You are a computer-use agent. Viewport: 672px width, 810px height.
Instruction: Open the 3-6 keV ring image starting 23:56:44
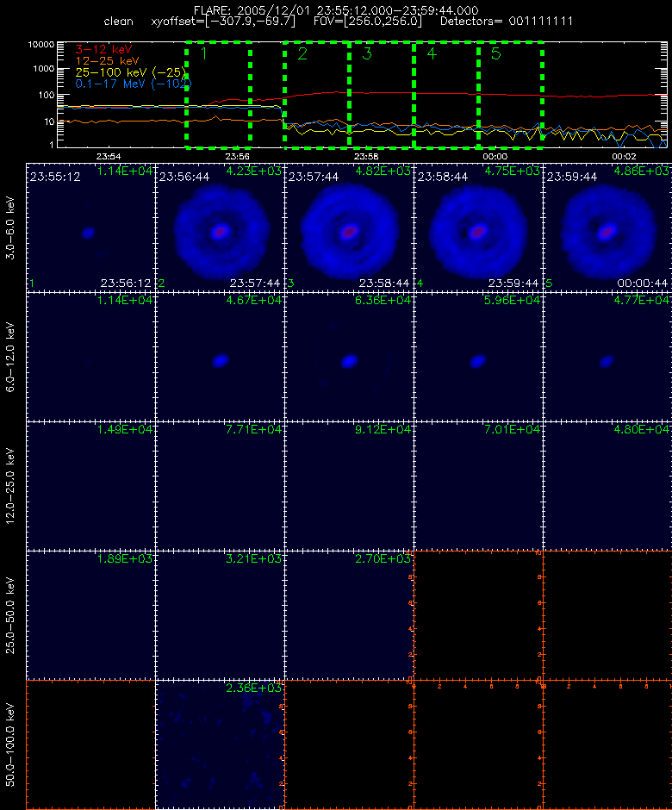tap(220, 227)
